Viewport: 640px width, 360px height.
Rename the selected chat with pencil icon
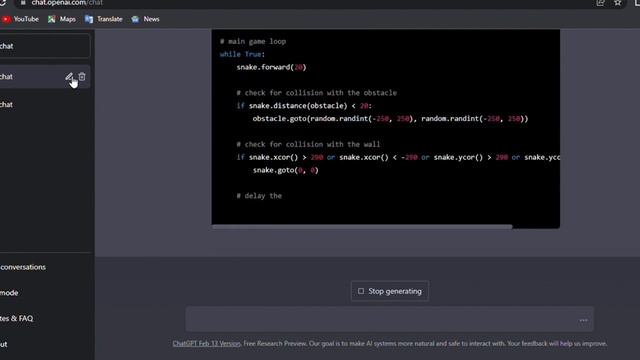[x=69, y=77]
